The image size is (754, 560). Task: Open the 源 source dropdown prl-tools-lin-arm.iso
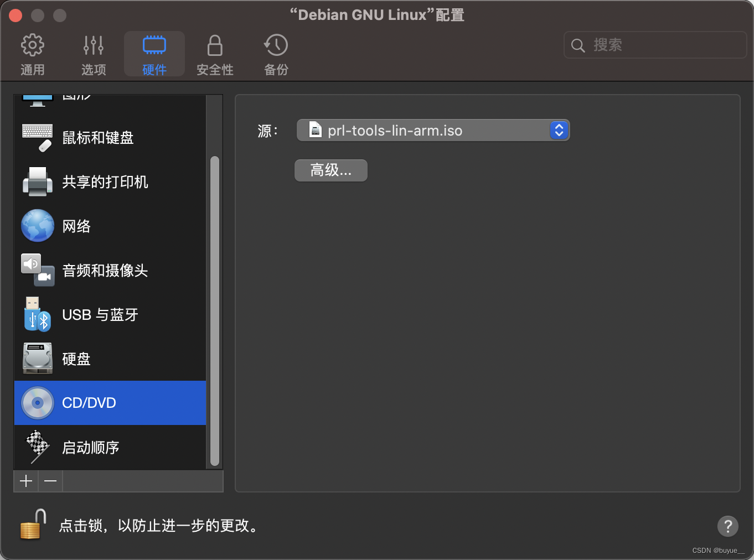(433, 131)
